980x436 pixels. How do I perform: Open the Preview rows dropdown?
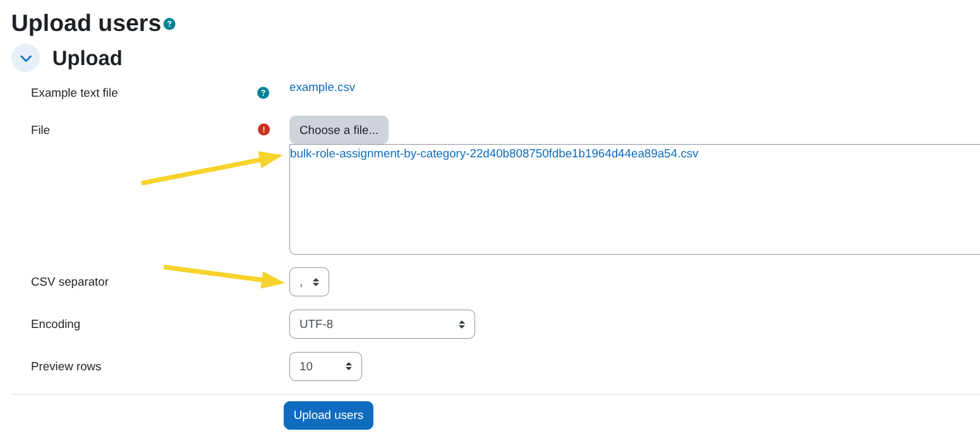click(x=325, y=366)
